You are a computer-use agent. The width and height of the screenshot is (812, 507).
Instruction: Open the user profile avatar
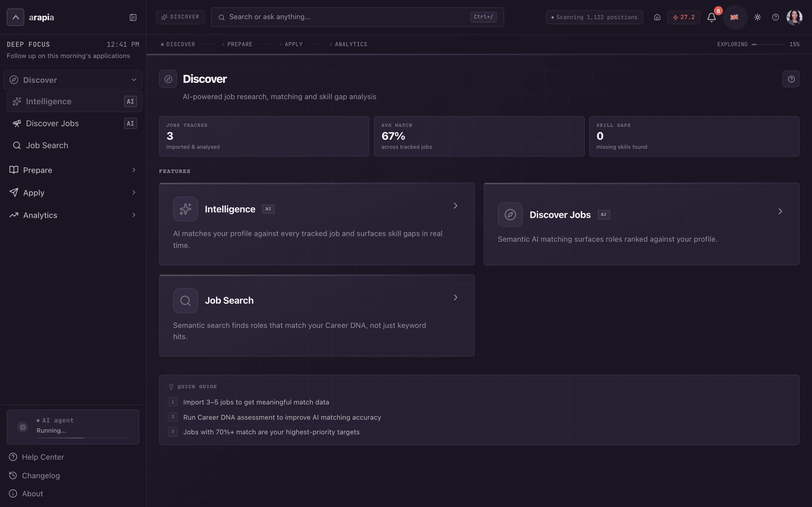click(794, 17)
